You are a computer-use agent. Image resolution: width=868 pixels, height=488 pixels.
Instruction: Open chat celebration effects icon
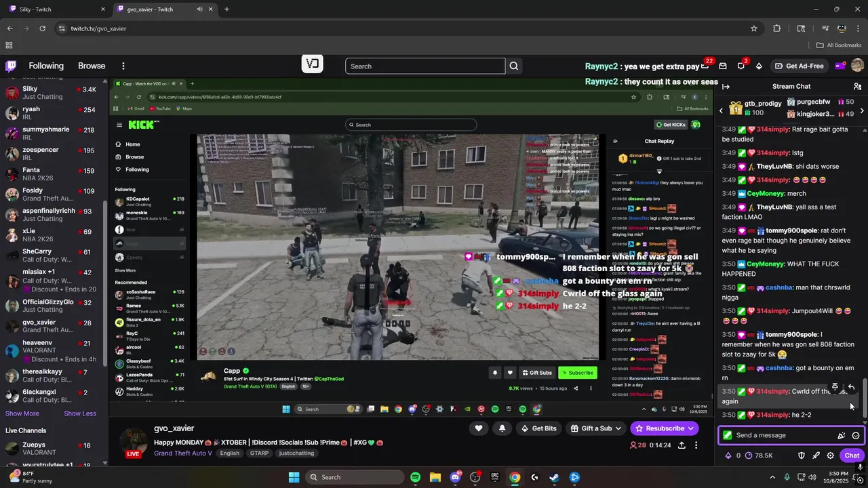(x=842, y=436)
